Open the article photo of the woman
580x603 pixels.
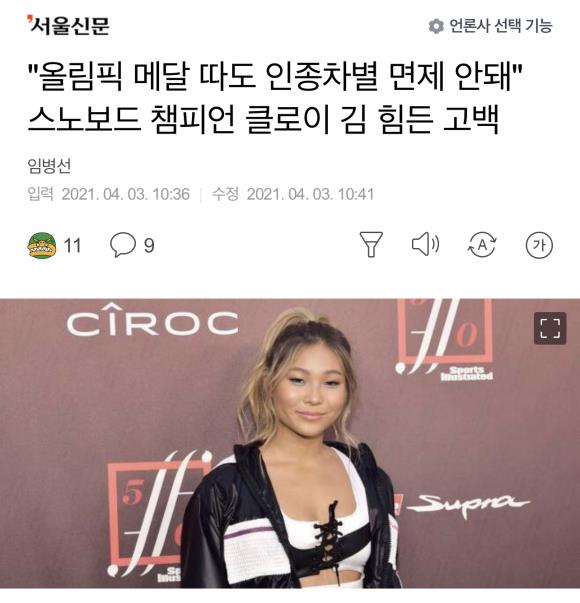click(290, 443)
